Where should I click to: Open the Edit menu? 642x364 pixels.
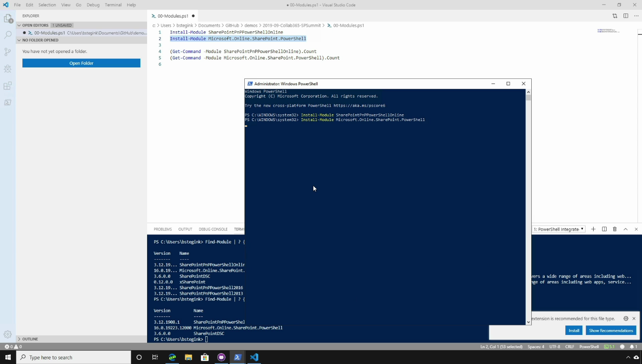click(x=30, y=5)
